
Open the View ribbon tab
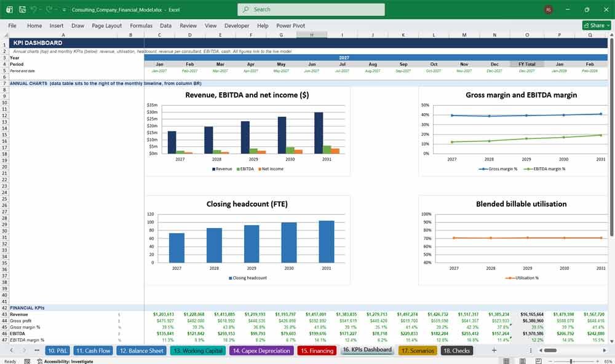click(210, 25)
